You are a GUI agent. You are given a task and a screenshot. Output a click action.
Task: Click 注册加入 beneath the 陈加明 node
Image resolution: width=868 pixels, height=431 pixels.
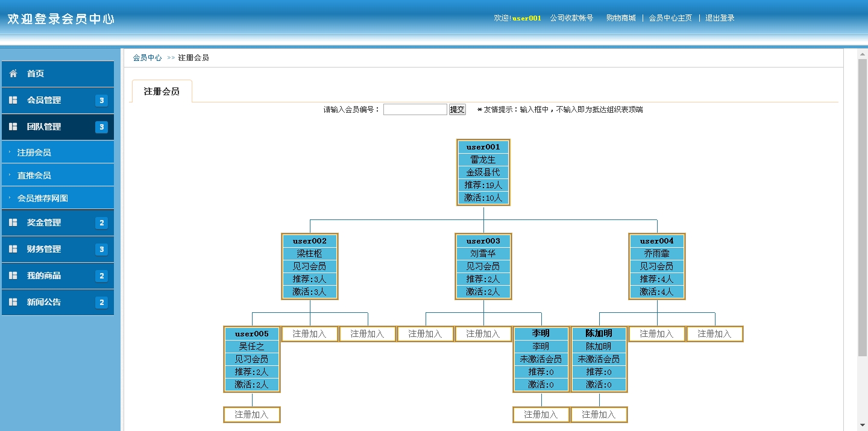(599, 415)
